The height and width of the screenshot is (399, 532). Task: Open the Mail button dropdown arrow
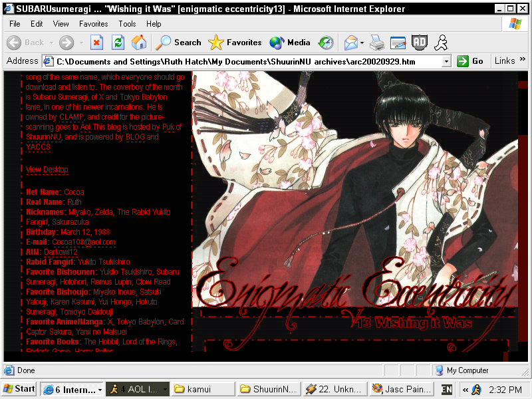362,43
